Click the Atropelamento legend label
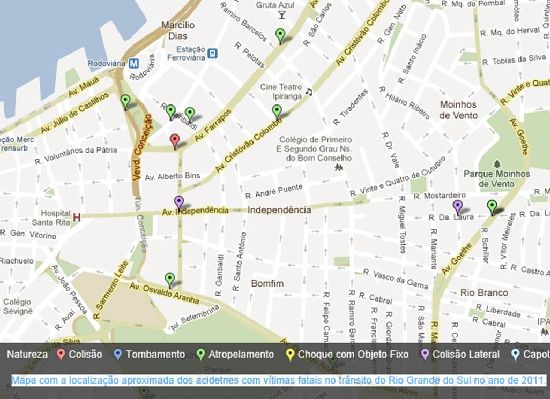The width and height of the screenshot is (550, 399). 241,354
